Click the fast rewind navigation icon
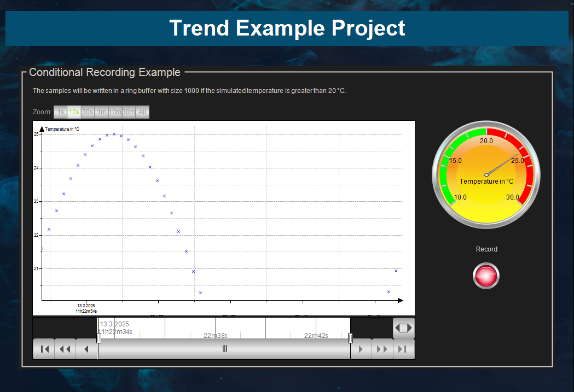 point(65,349)
